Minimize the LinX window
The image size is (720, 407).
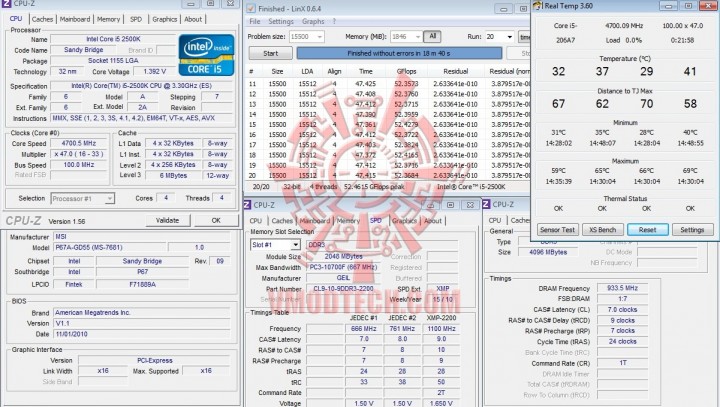tap(504, 9)
